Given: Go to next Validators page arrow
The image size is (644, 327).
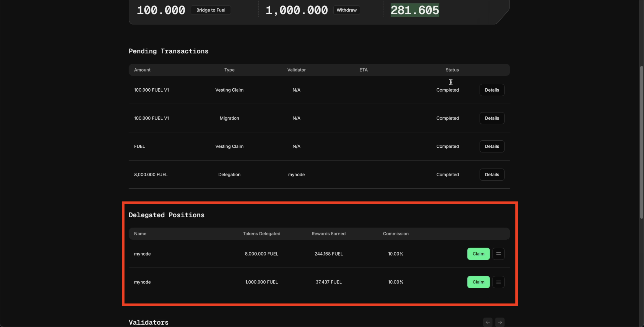Looking at the screenshot, I should 500,322.
